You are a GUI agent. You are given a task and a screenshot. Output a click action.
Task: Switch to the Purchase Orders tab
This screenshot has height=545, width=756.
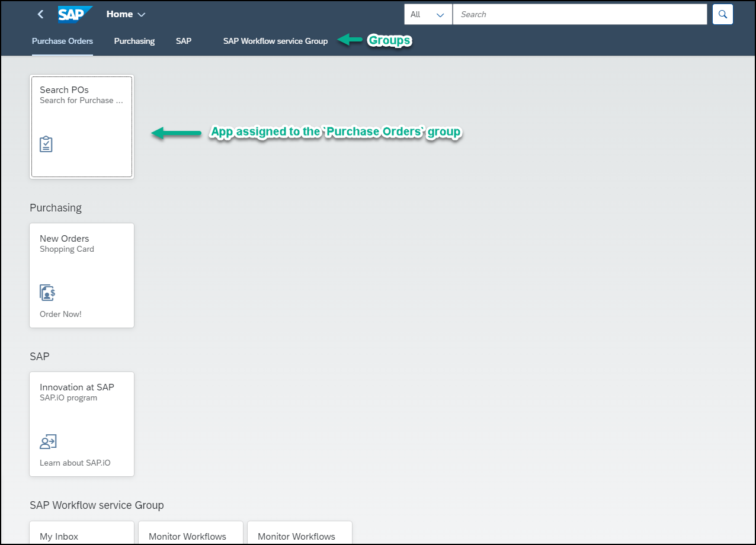click(62, 41)
